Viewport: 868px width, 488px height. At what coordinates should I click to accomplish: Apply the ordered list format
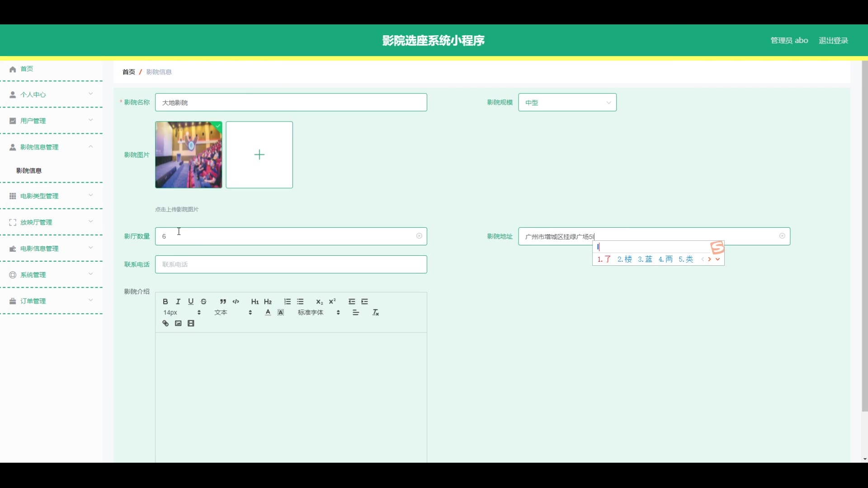point(288,301)
